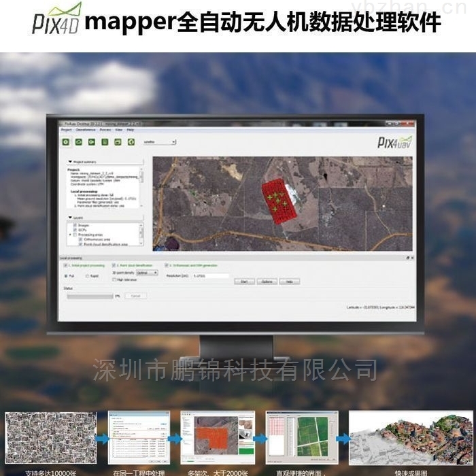Screen dimensions: 476x476
Task: Click the satellite map view
Action: tap(282, 204)
